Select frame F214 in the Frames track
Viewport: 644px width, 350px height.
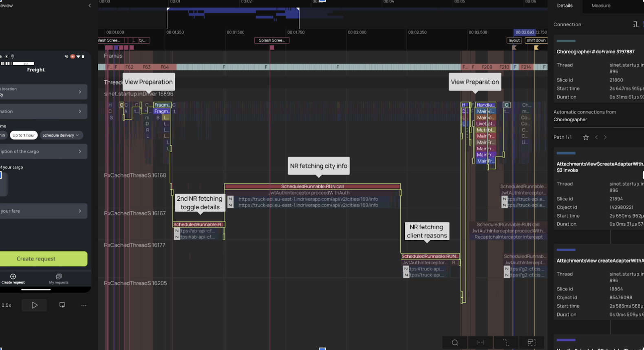[x=526, y=67]
